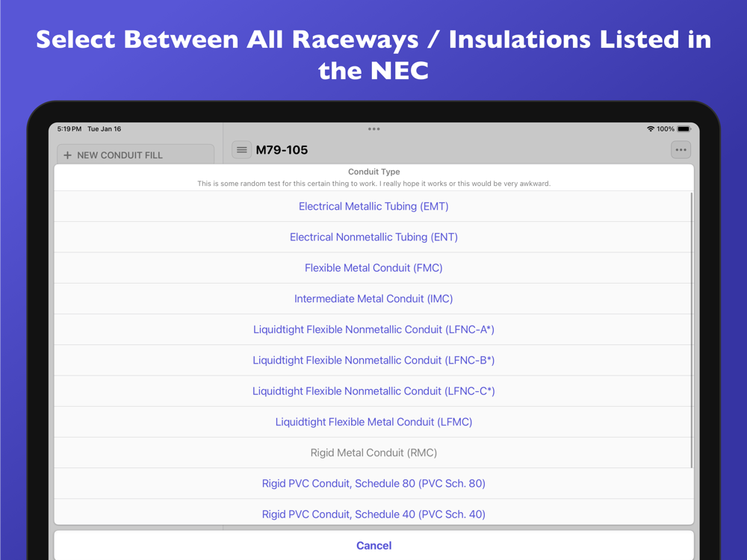Open the more options ellipsis button
Viewport: 747px width, 560px height.
681,150
